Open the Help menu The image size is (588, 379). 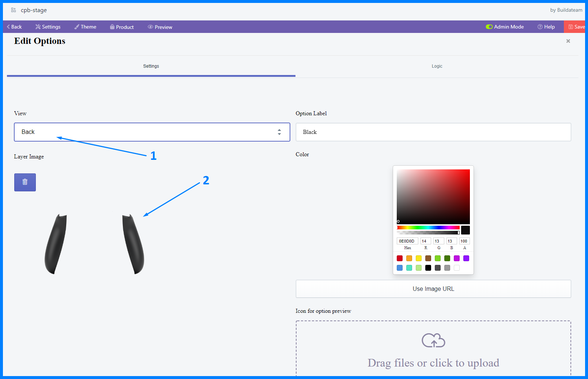(546, 27)
